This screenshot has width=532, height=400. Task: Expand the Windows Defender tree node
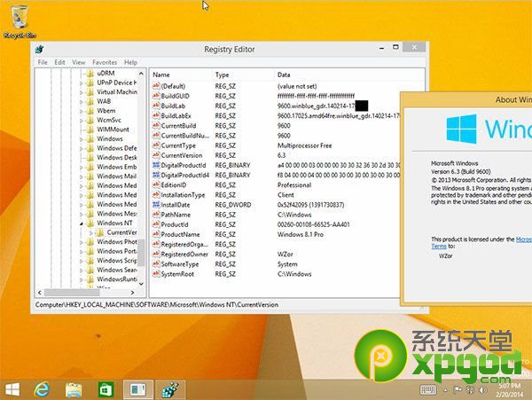81,148
